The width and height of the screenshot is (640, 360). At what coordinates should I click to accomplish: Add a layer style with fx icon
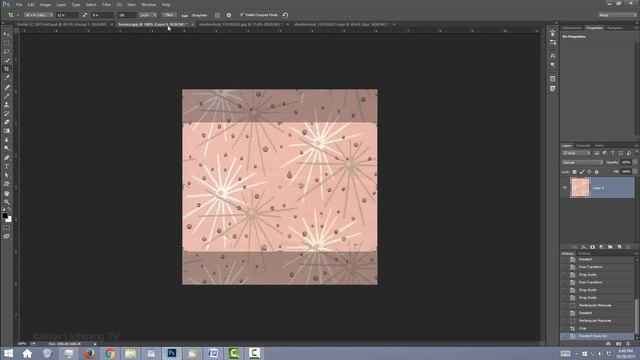point(583,247)
